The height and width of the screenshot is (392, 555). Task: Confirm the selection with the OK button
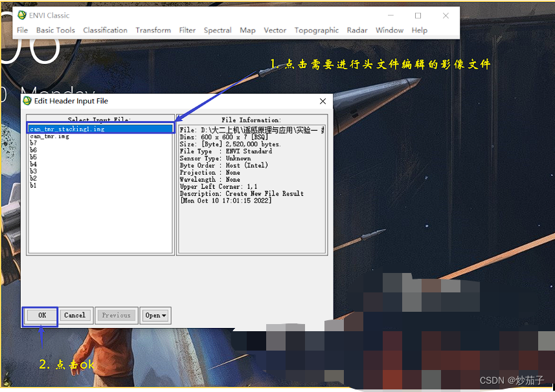click(42, 315)
